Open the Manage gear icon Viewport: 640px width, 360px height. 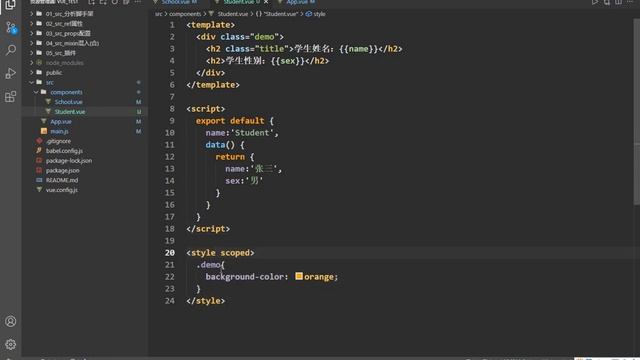pos(11,344)
